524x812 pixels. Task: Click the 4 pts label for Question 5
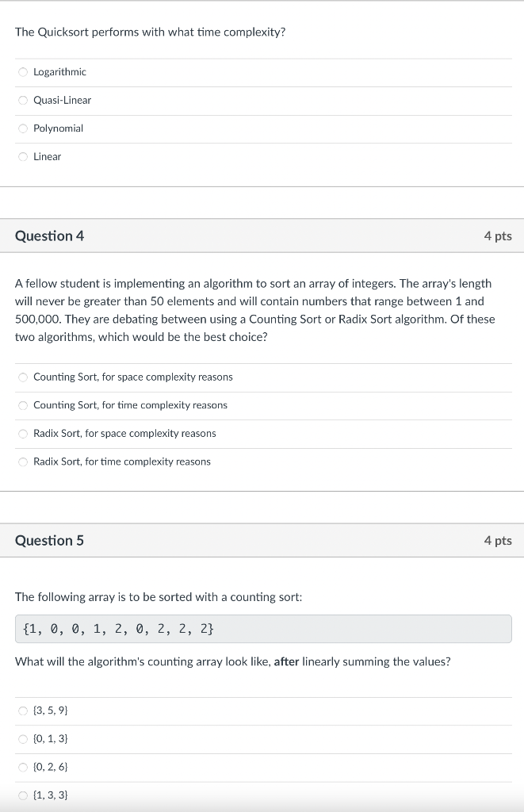coord(499,540)
